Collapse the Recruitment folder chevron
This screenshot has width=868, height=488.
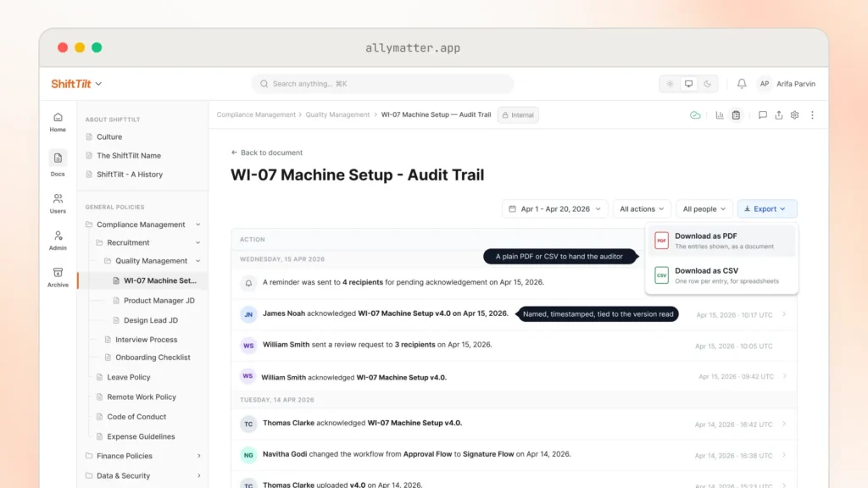(x=198, y=243)
